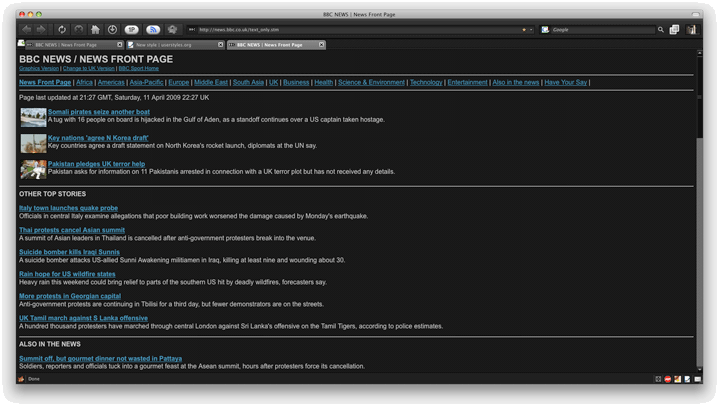The image size is (719, 406).
Task: Click the toolbar icon right of the RSS button
Action: 172,29
